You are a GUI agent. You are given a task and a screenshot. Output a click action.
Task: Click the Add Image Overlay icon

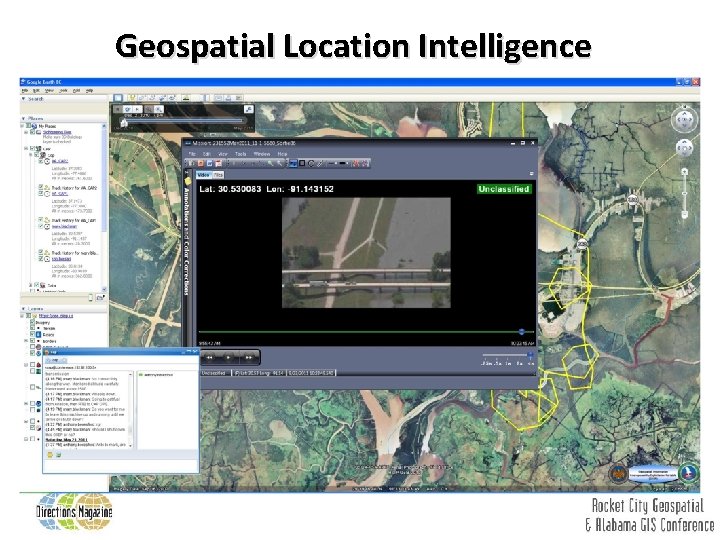click(x=162, y=98)
